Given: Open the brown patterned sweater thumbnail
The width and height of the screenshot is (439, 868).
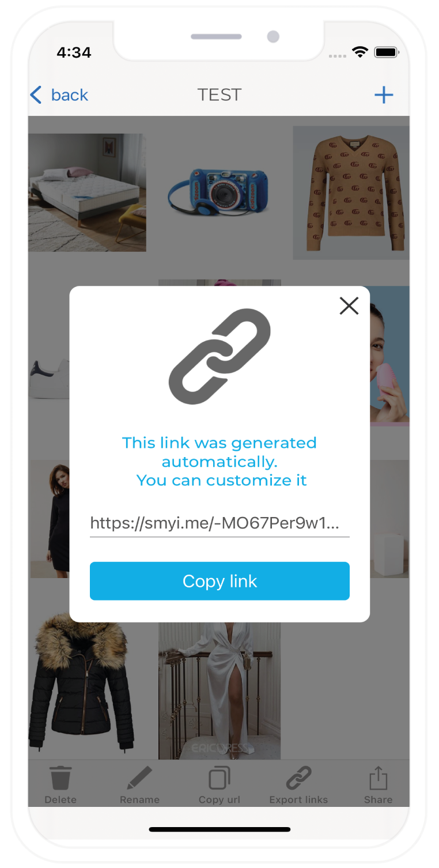Looking at the screenshot, I should [351, 193].
